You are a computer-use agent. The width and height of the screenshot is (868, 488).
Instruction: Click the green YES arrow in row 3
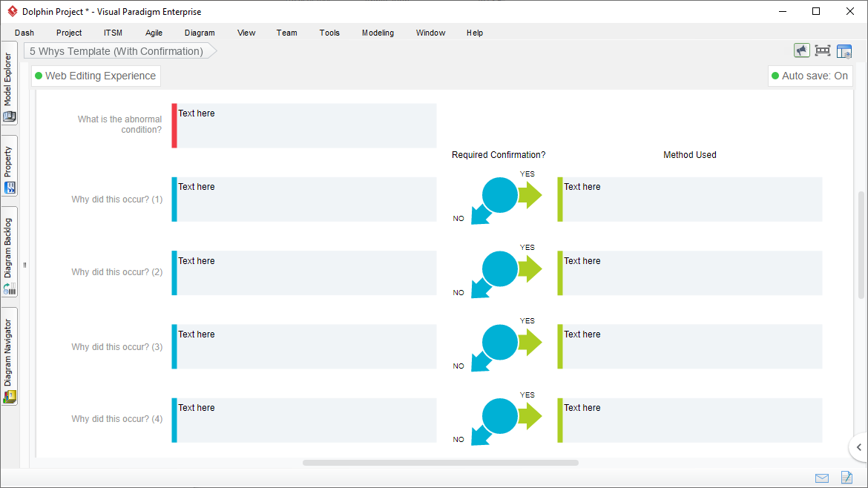coord(531,342)
